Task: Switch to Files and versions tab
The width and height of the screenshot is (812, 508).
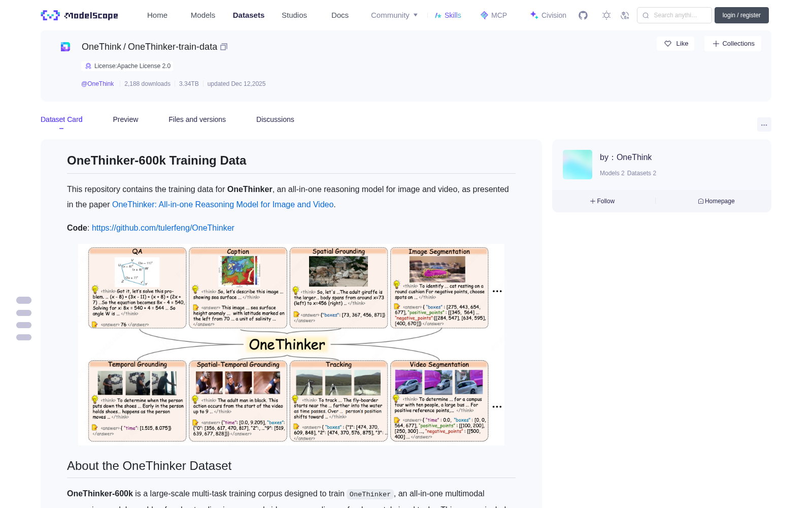Action: coord(197,119)
